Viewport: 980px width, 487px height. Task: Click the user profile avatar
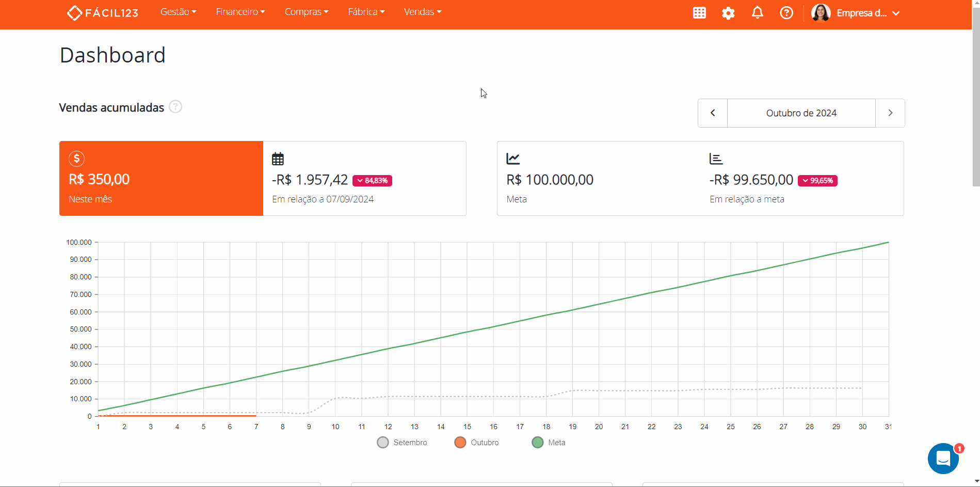pyautogui.click(x=821, y=13)
